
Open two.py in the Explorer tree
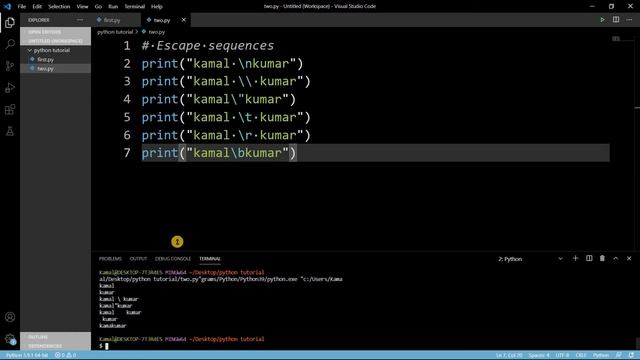coord(45,69)
